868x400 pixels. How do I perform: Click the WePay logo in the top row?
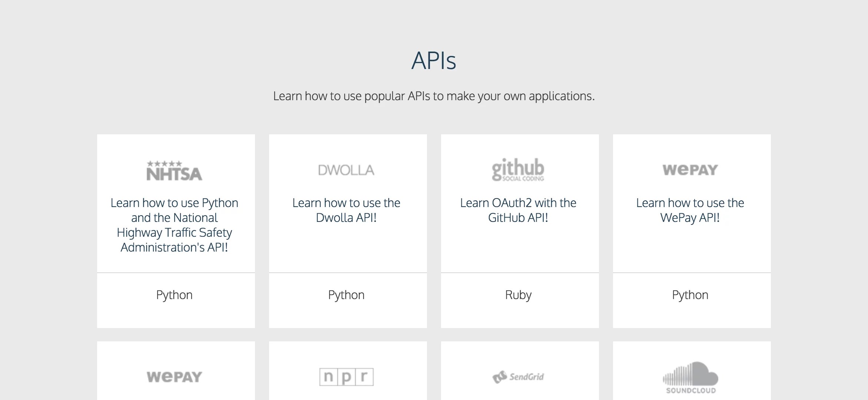tap(690, 170)
